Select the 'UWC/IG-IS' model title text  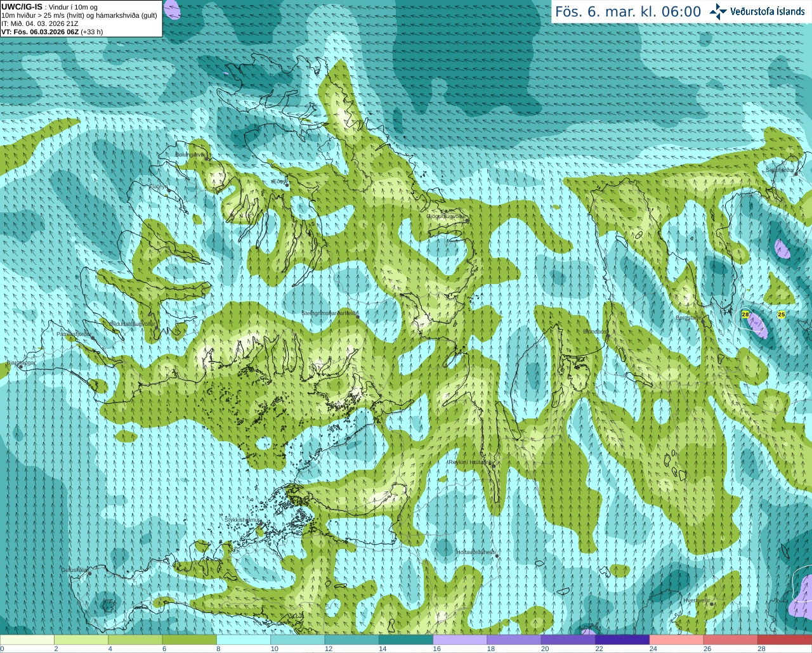coord(22,6)
